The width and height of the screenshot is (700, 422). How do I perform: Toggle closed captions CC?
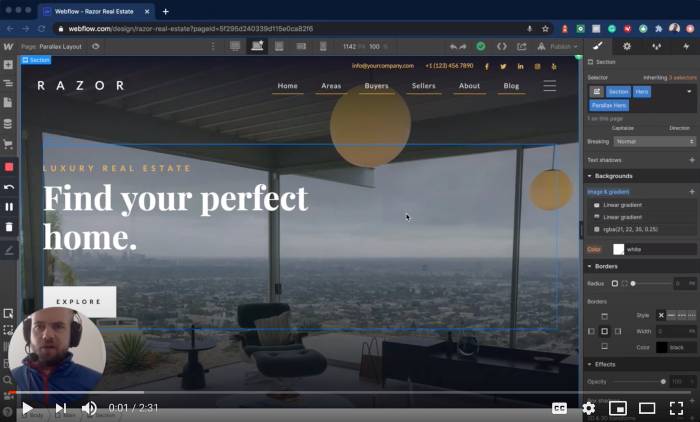tap(559, 408)
